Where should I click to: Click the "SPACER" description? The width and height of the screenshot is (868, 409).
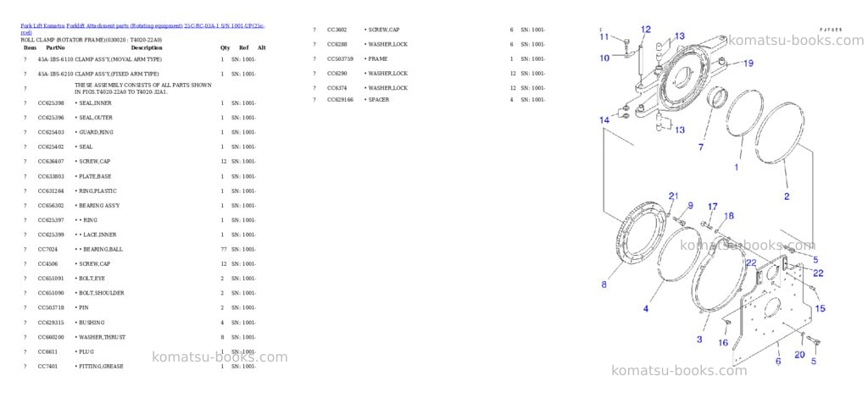(379, 99)
